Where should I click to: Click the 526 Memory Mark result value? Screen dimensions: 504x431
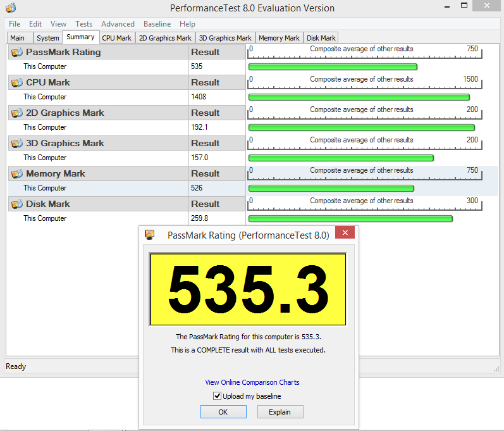197,188
